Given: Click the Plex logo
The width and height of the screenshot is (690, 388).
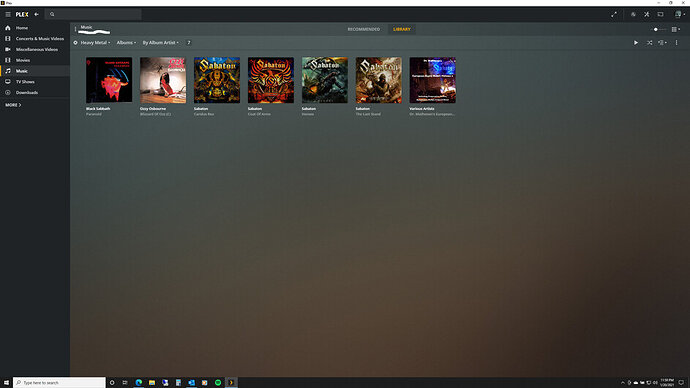Looking at the screenshot, I should click(x=22, y=14).
